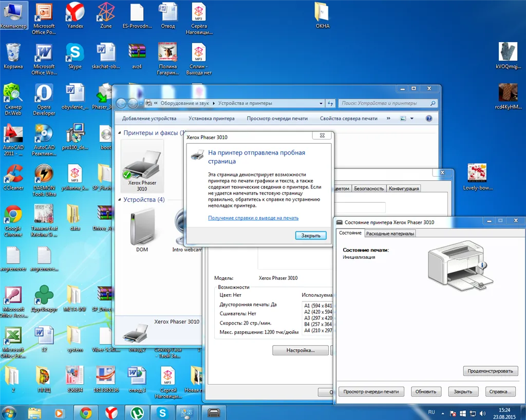Open Windows Explorer from the taskbar
Image resolution: width=526 pixels, height=420 pixels.
(34, 413)
